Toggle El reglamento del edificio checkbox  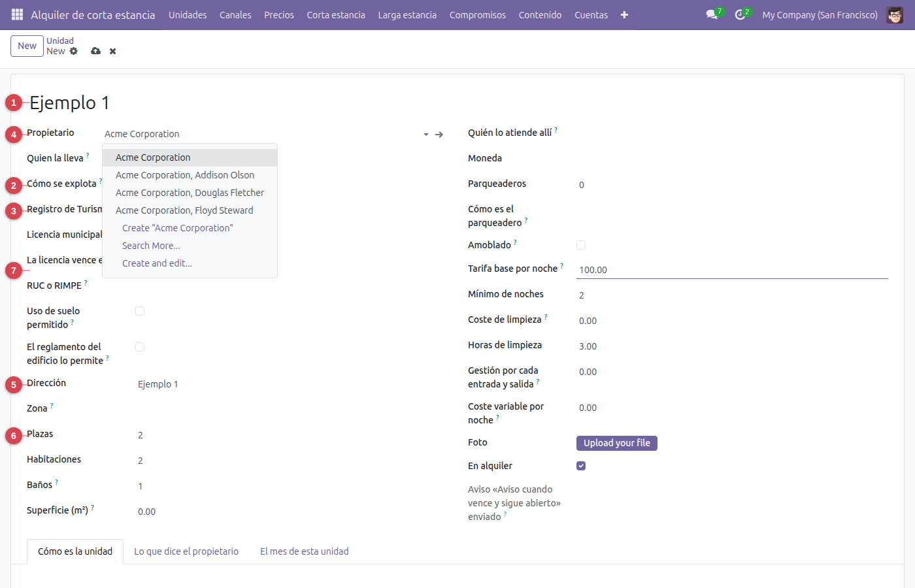[x=140, y=347]
